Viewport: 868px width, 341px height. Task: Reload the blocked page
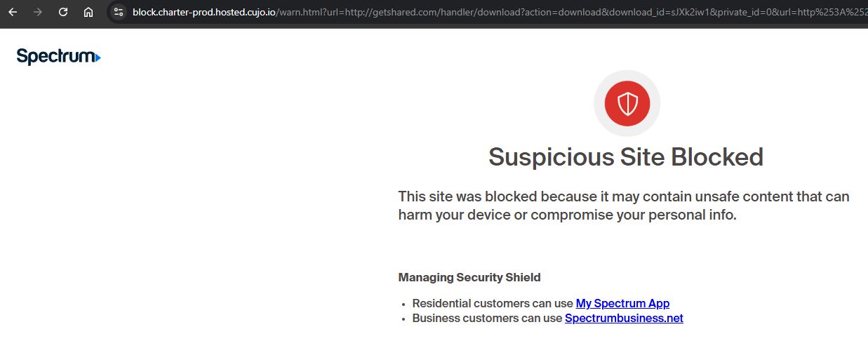click(63, 12)
